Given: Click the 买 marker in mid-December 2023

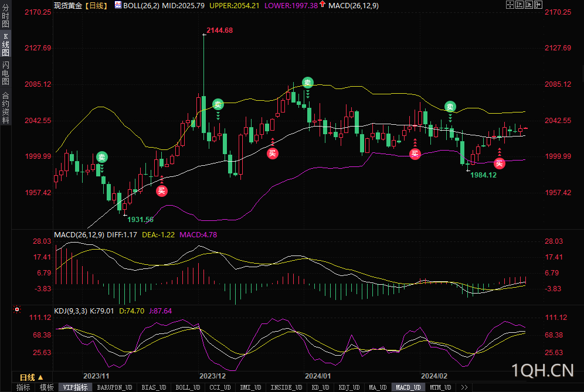Looking at the screenshot, I should click(x=273, y=153).
